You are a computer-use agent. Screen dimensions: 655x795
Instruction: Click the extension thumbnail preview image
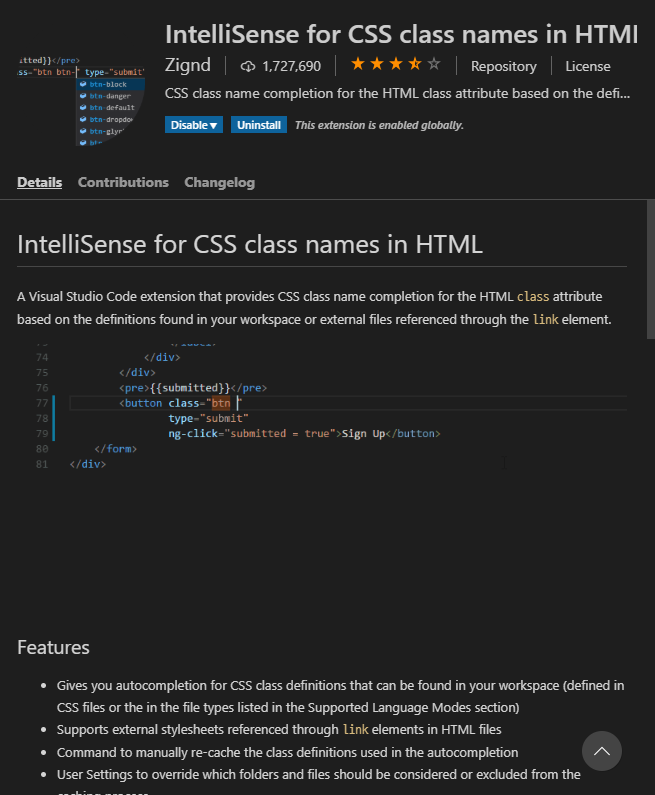click(x=82, y=100)
